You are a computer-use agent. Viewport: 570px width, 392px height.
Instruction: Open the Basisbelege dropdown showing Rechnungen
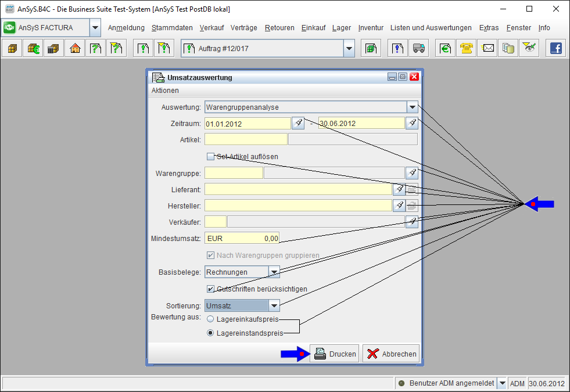274,272
